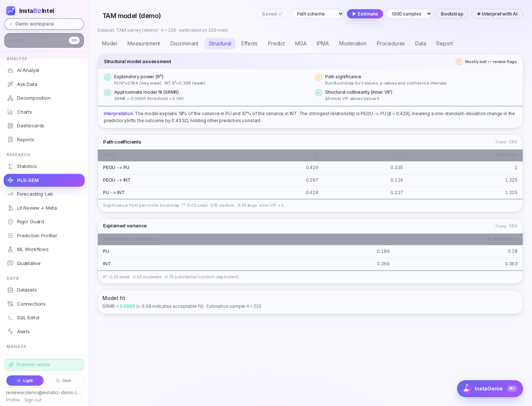Expand the 1000 samples dropdown
The width and height of the screenshot is (532, 406).
click(x=409, y=14)
